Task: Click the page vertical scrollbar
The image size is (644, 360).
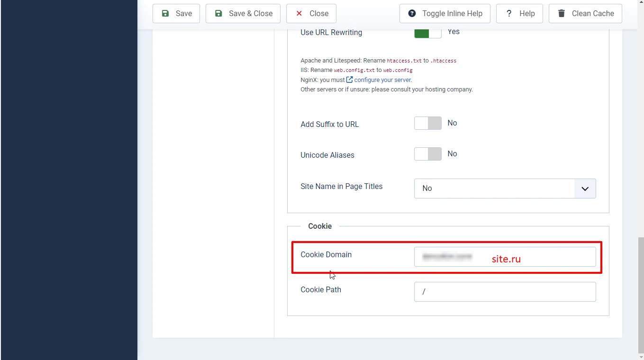Action: (641, 295)
